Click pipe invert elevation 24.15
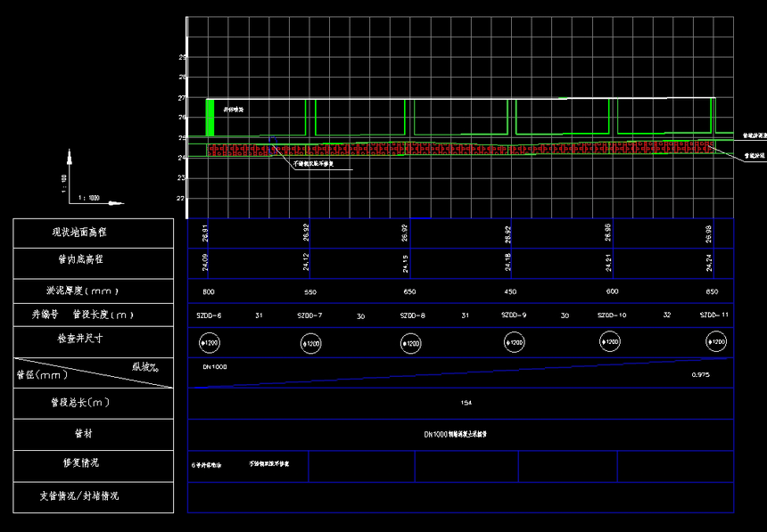Image resolution: width=767 pixels, height=532 pixels. (406, 264)
